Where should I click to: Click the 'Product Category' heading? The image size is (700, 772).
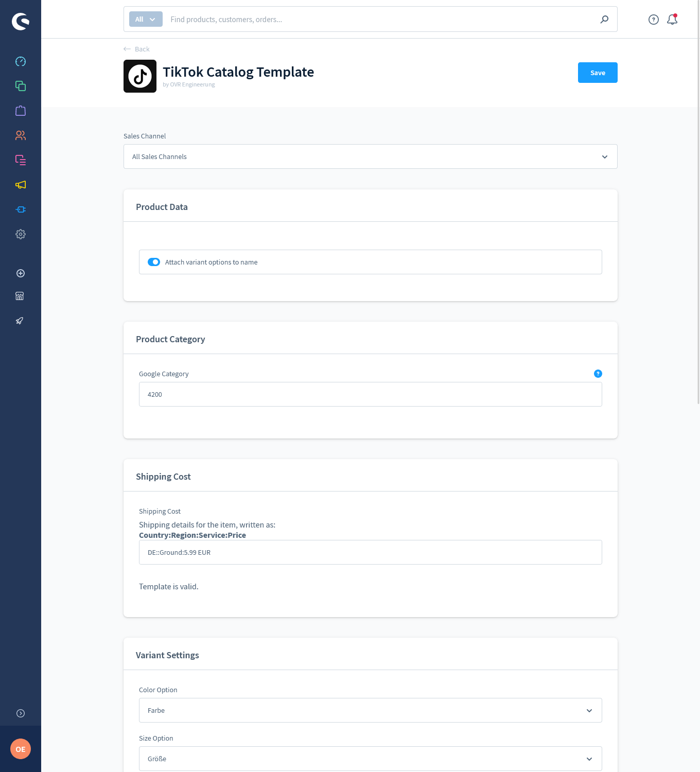pos(170,339)
